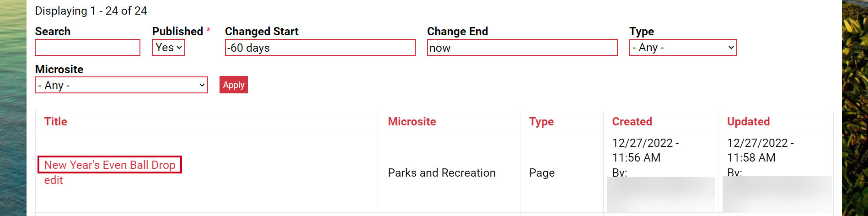868x216 pixels.
Task: Sort by the Type column header
Action: click(541, 122)
